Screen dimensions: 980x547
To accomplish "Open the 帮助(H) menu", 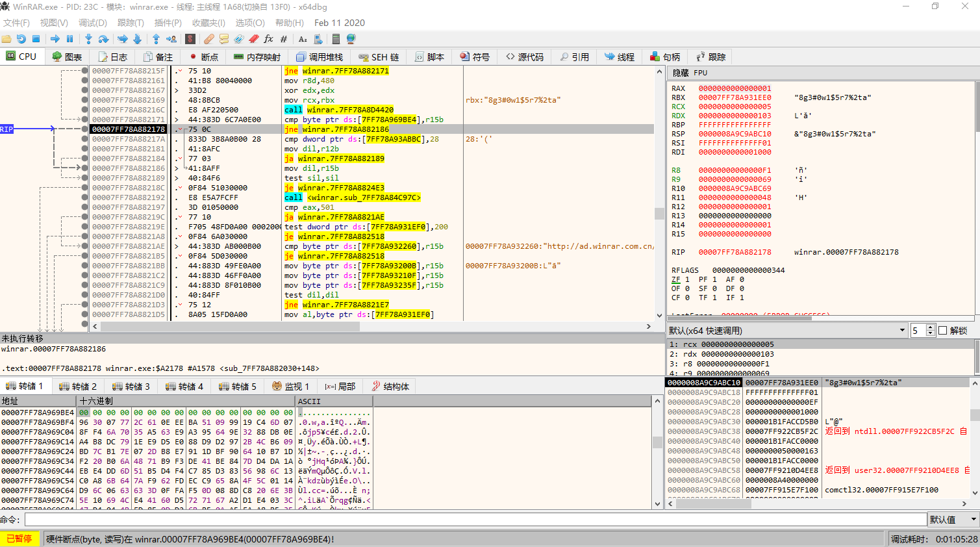I will click(290, 23).
